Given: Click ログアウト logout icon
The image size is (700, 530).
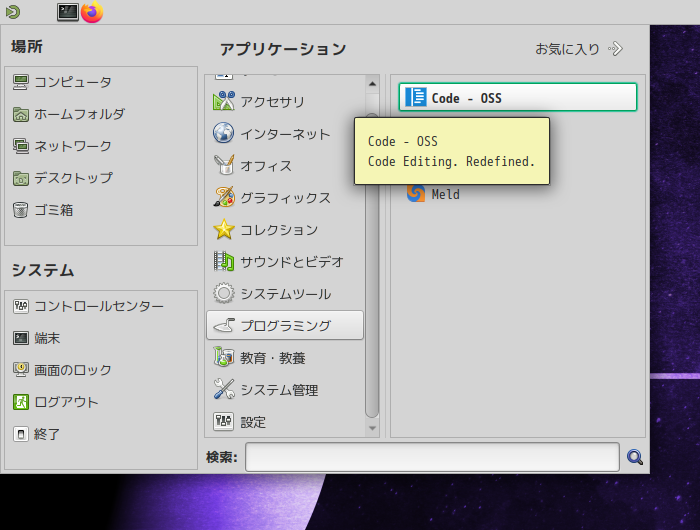Looking at the screenshot, I should coord(21,402).
